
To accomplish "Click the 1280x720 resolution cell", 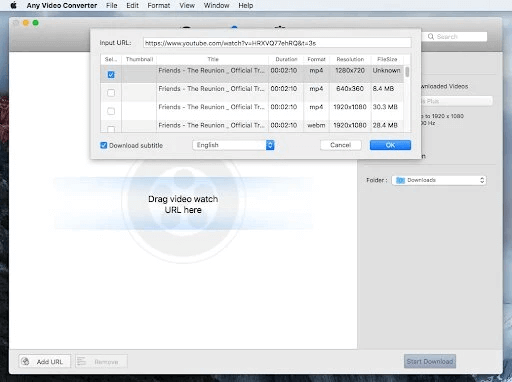I will click(350, 70).
